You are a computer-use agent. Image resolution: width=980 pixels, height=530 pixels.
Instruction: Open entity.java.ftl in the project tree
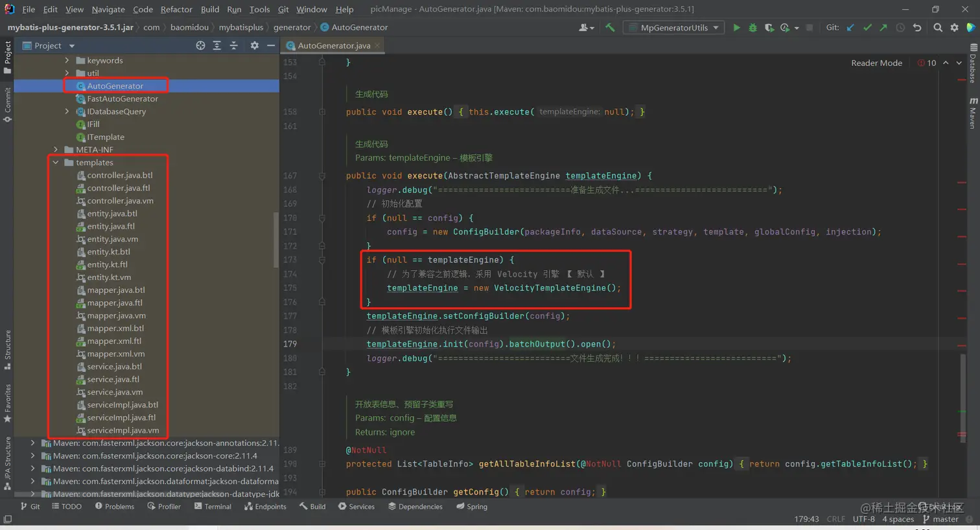click(111, 226)
